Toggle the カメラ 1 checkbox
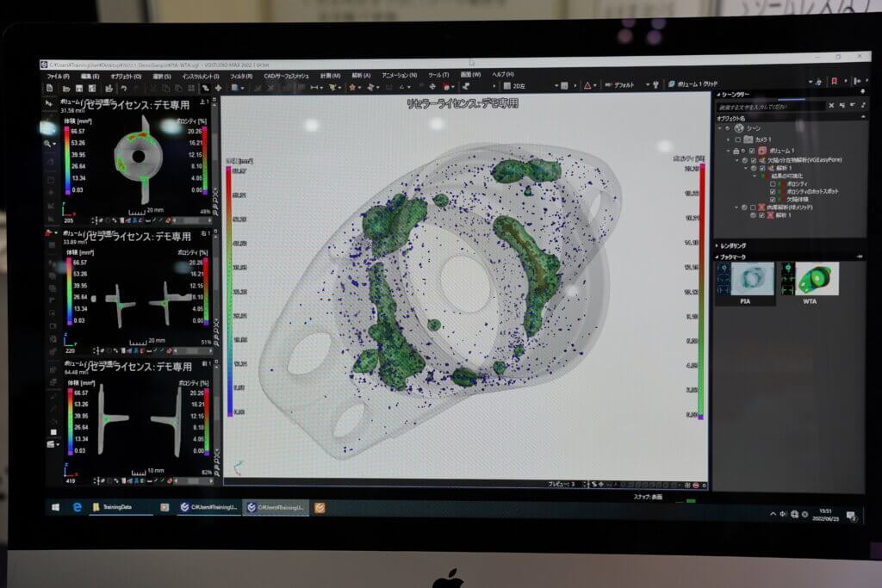 point(738,139)
